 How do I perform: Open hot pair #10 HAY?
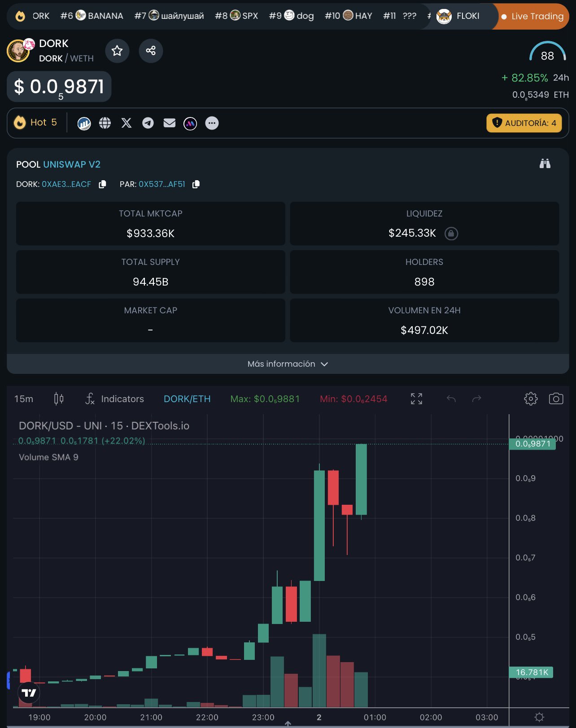(349, 16)
